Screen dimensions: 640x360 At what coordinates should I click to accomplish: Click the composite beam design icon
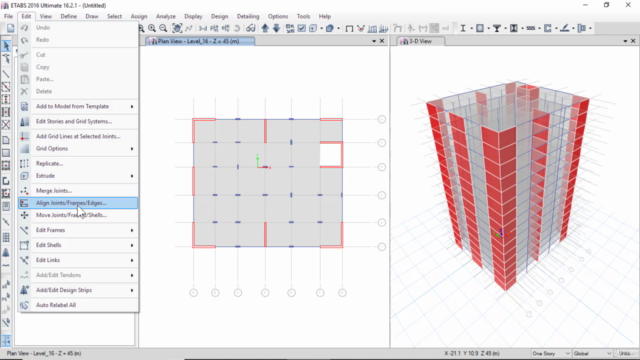[x=497, y=28]
